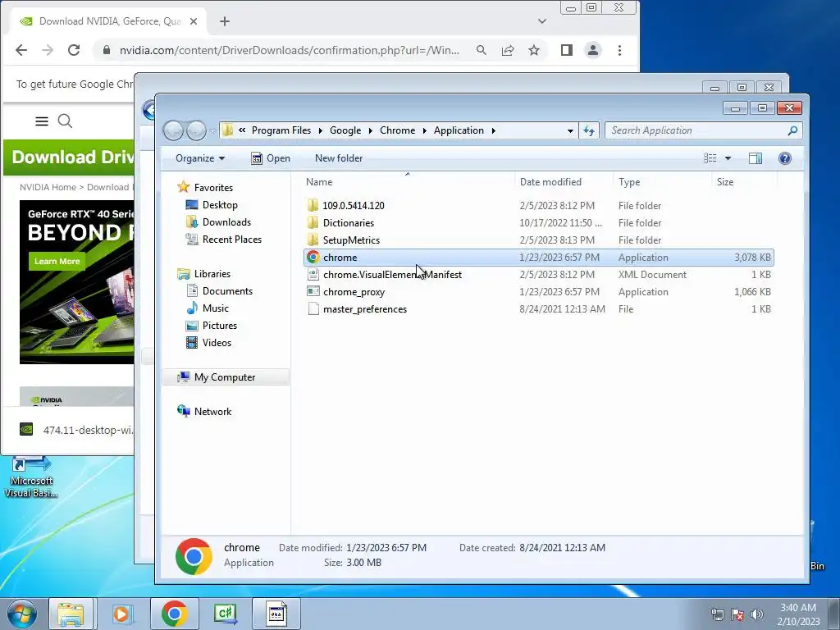The image size is (840, 630).
Task: Open the recent pages dropdown near navigation buttons
Action: click(212, 131)
